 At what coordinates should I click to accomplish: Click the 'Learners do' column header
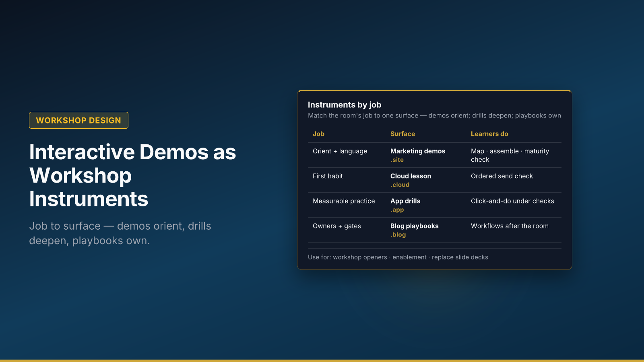pyautogui.click(x=489, y=134)
